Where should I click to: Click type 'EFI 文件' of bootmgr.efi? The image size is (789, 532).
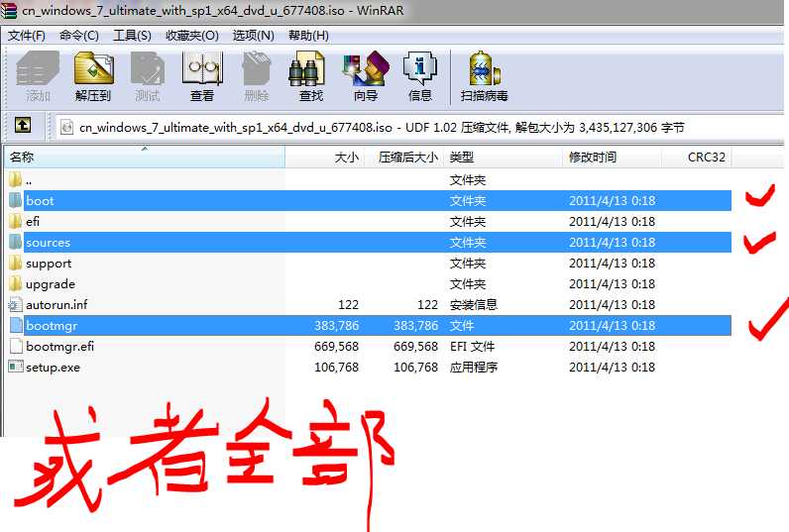pyautogui.click(x=472, y=347)
